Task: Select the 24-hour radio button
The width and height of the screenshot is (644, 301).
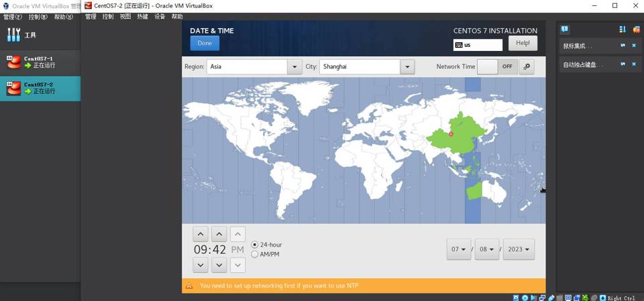Action: 255,245
